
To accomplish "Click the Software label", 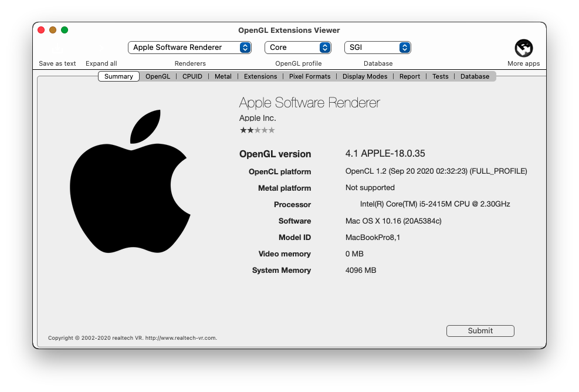I will pos(294,221).
